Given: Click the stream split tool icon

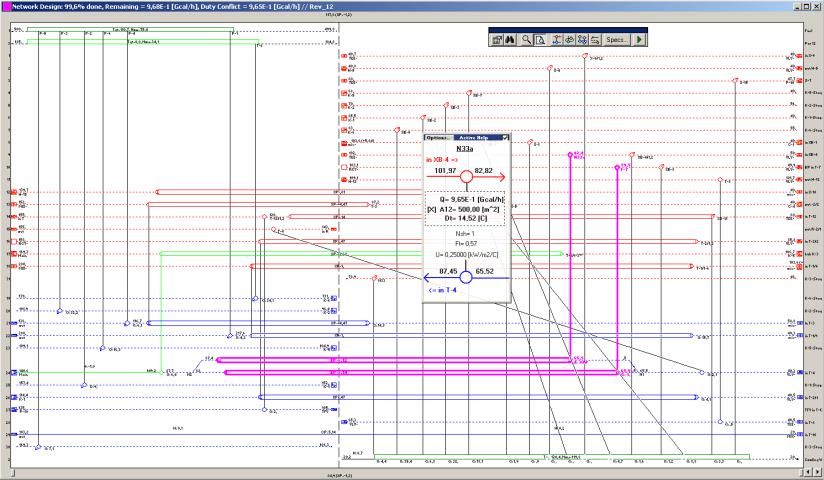Looking at the screenshot, I should [x=556, y=39].
